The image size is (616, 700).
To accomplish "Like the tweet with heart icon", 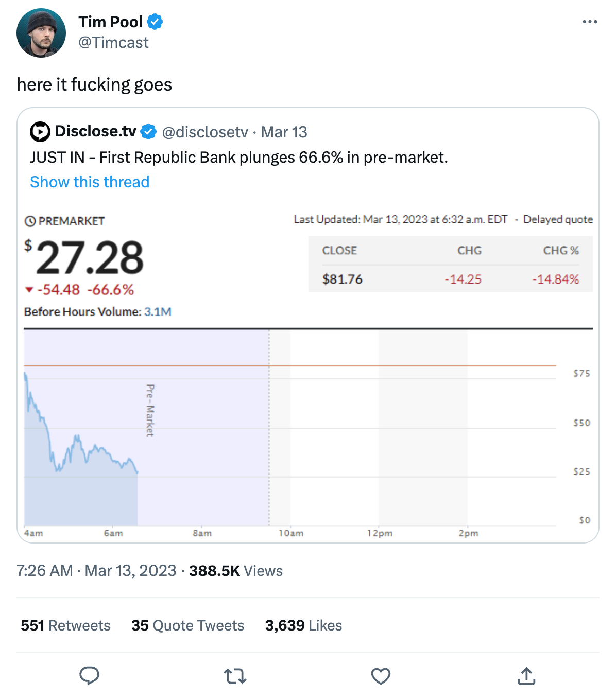I will (x=381, y=676).
